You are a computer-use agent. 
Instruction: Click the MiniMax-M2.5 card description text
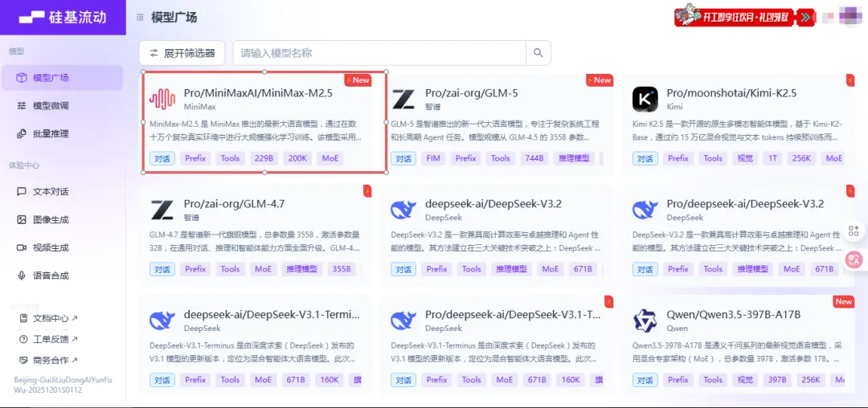(x=256, y=130)
